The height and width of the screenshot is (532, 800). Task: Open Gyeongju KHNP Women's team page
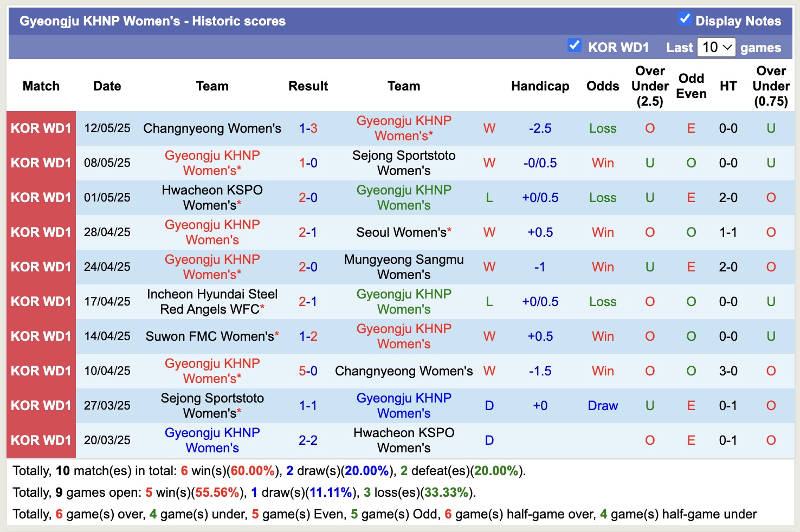coord(404,128)
